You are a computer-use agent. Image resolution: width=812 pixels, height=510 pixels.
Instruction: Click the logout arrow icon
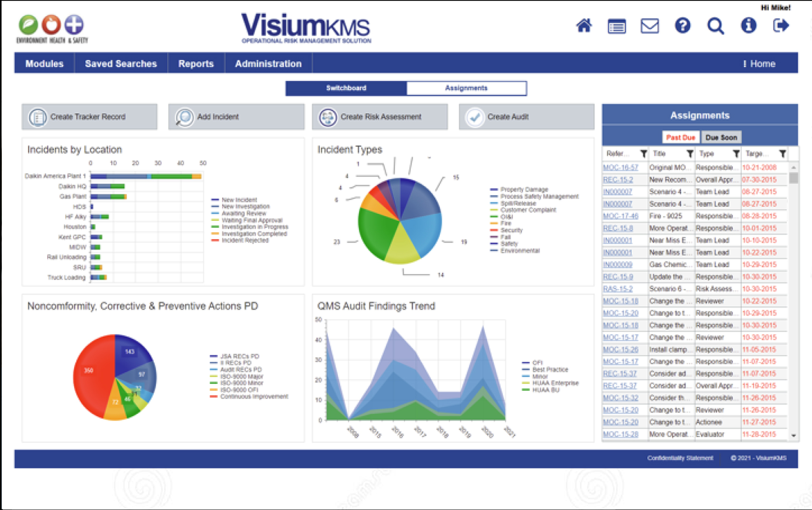781,25
